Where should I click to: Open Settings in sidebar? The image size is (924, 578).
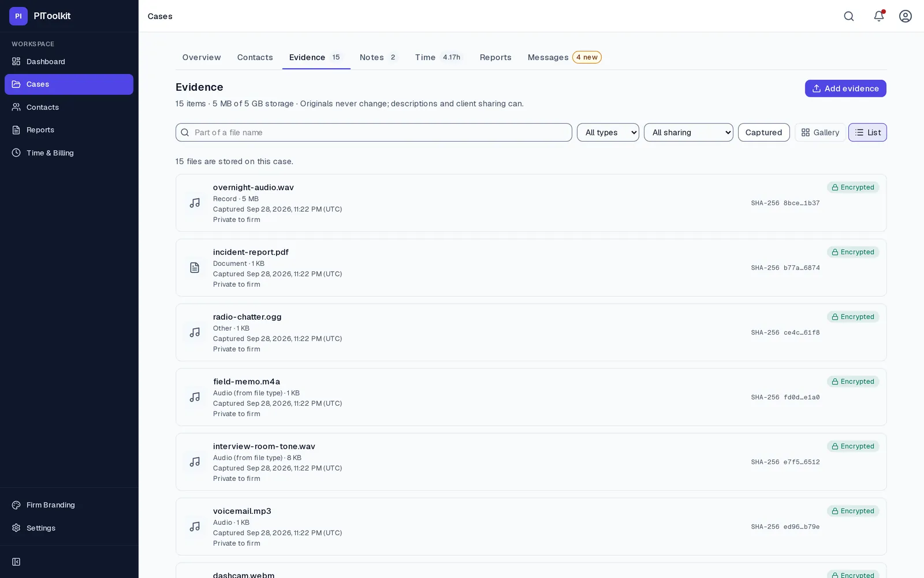tap(69, 528)
